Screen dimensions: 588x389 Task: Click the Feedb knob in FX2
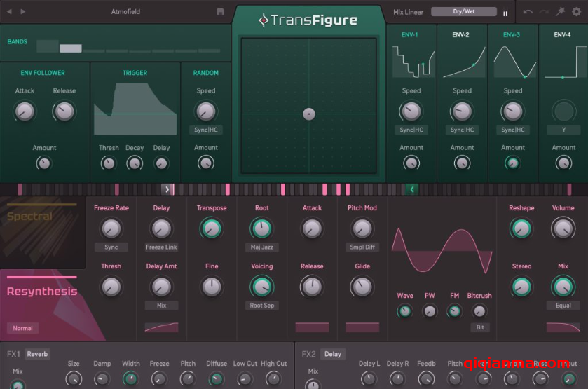426,379
